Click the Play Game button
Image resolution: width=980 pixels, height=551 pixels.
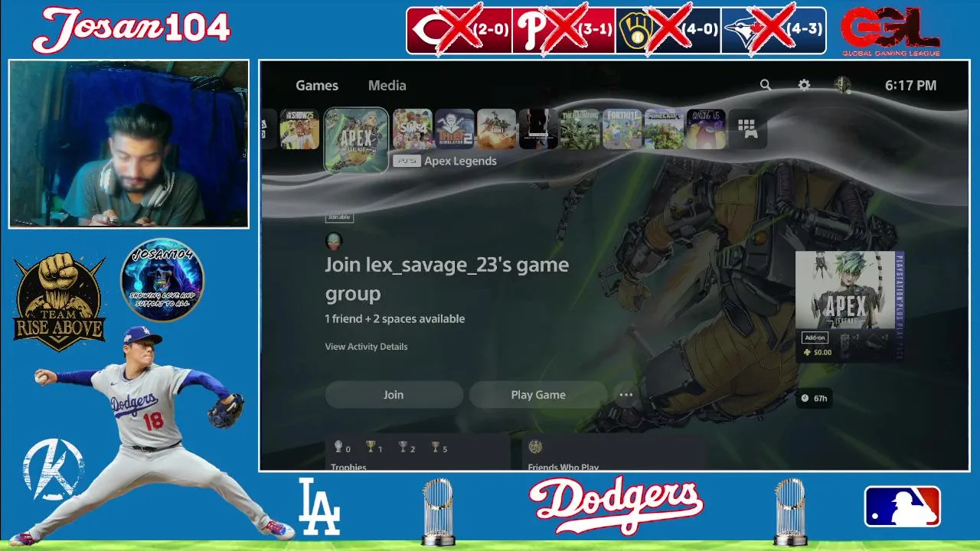point(538,395)
